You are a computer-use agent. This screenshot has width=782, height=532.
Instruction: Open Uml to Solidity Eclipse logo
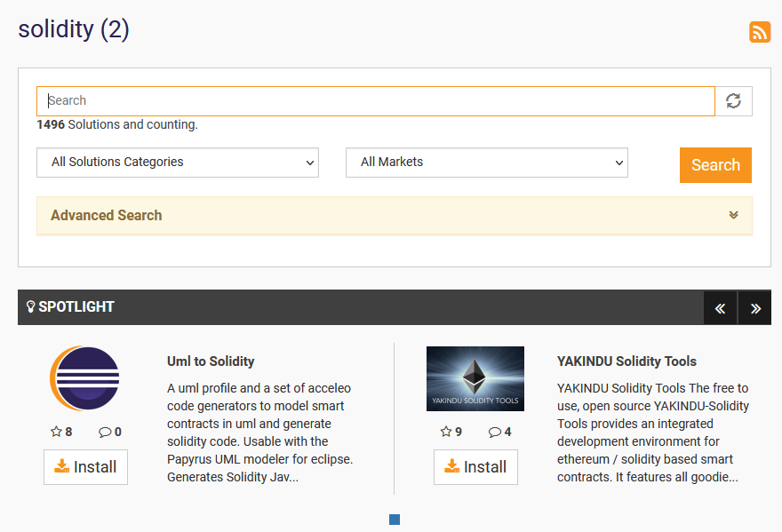coord(85,378)
